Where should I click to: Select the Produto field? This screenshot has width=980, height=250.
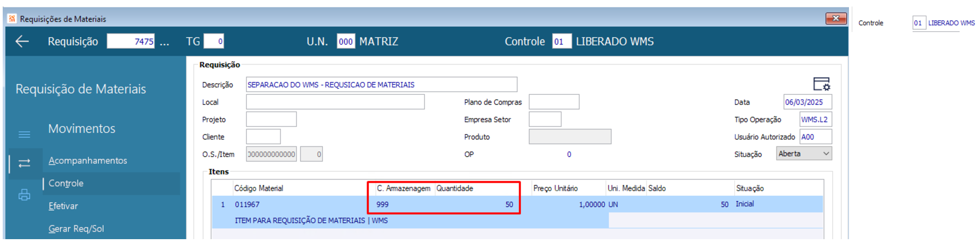pyautogui.click(x=570, y=137)
